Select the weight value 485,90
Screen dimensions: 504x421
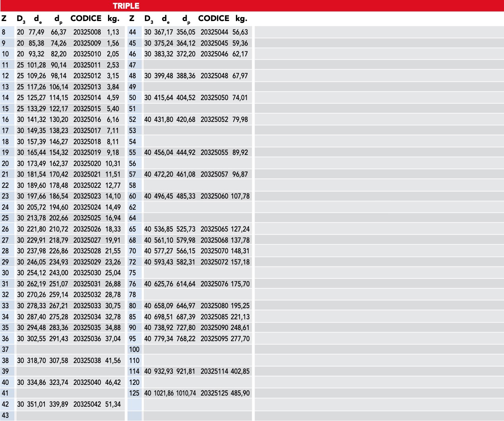pos(240,393)
